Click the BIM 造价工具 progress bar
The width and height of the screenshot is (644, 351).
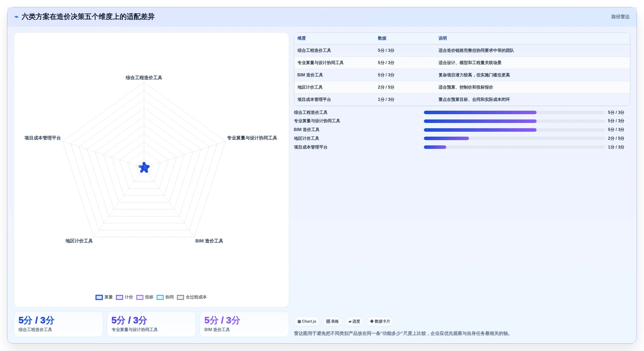pyautogui.click(x=514, y=130)
